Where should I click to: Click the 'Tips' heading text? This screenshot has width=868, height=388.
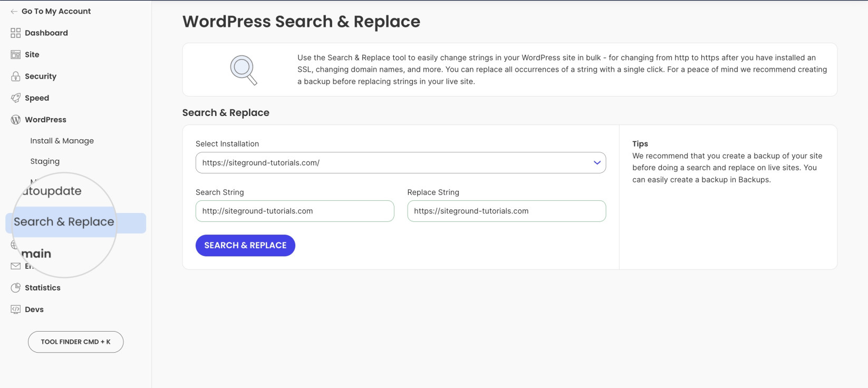click(640, 143)
